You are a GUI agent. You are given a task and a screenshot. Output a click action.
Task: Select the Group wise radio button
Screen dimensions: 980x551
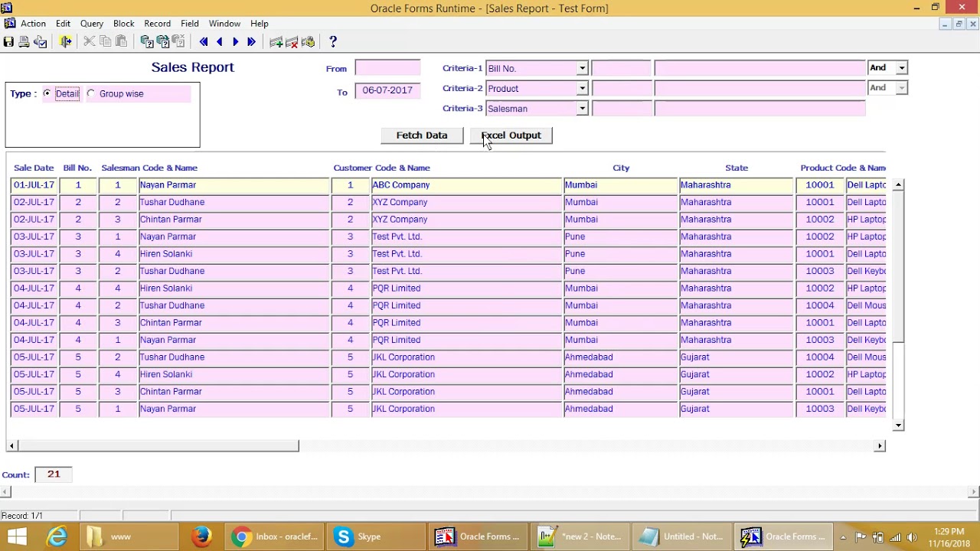[x=91, y=93]
